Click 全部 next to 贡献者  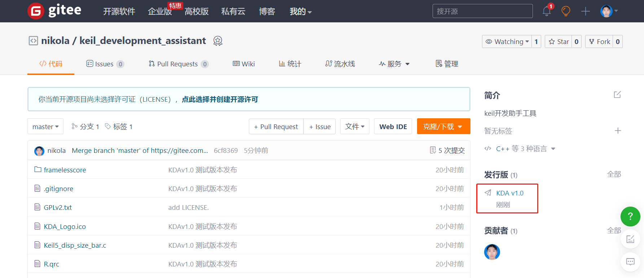click(614, 230)
